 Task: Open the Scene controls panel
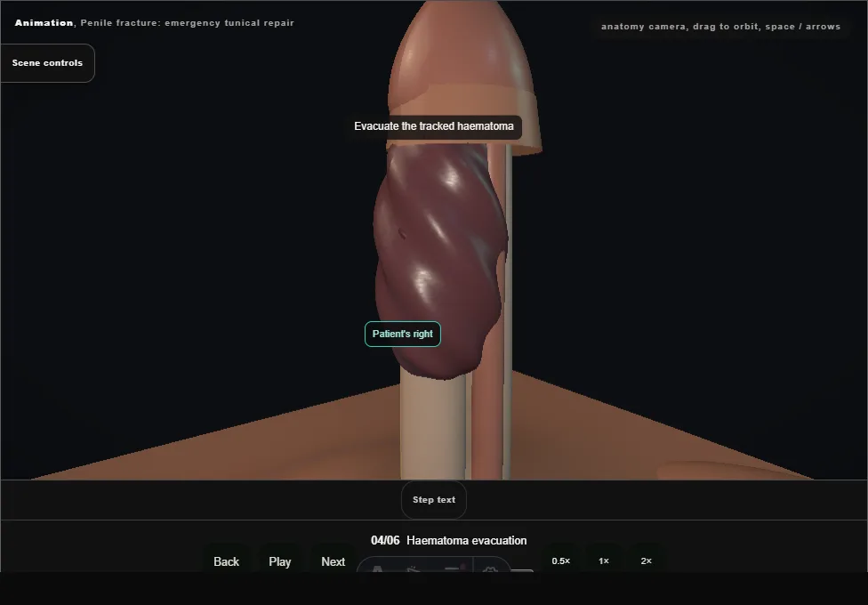click(x=48, y=63)
